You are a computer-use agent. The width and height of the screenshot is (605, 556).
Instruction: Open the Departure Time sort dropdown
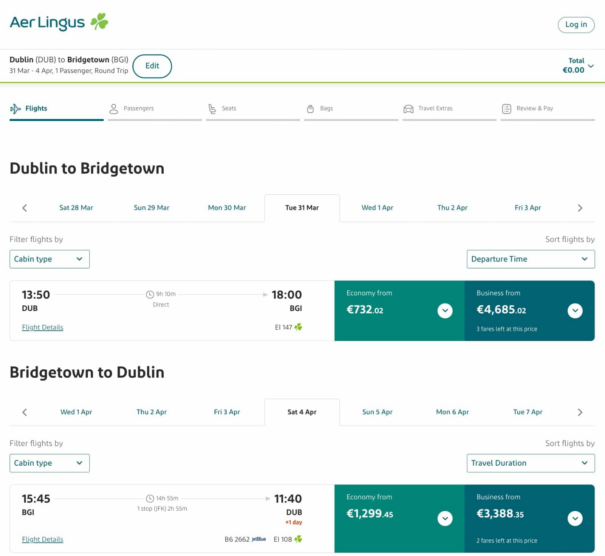tap(531, 259)
